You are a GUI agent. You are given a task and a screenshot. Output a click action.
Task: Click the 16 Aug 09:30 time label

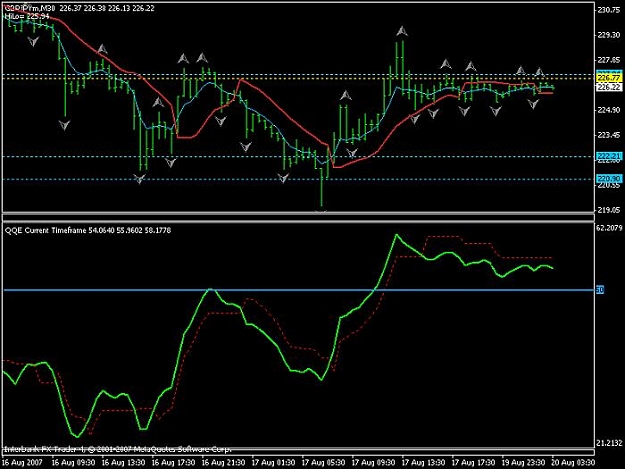pyautogui.click(x=73, y=463)
